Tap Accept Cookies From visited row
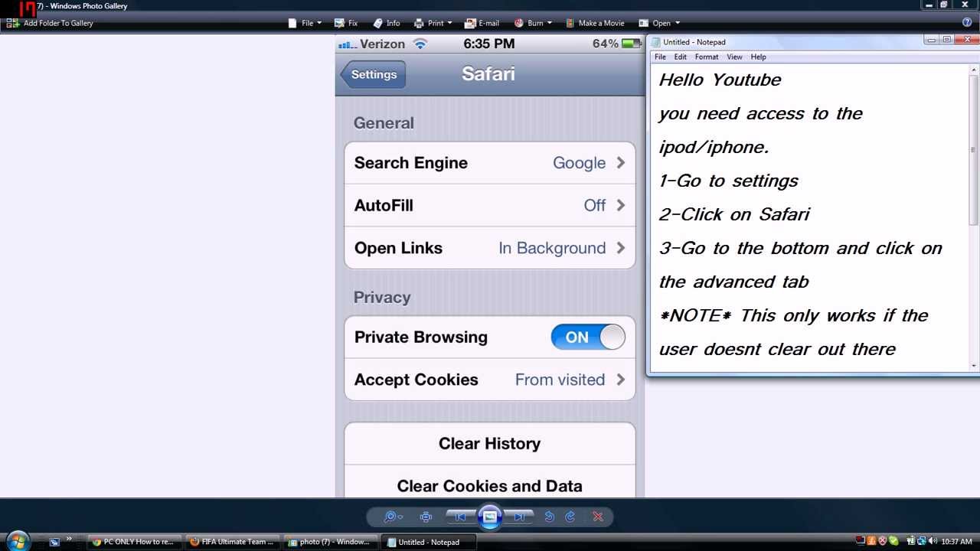This screenshot has height=551, width=980. [490, 380]
